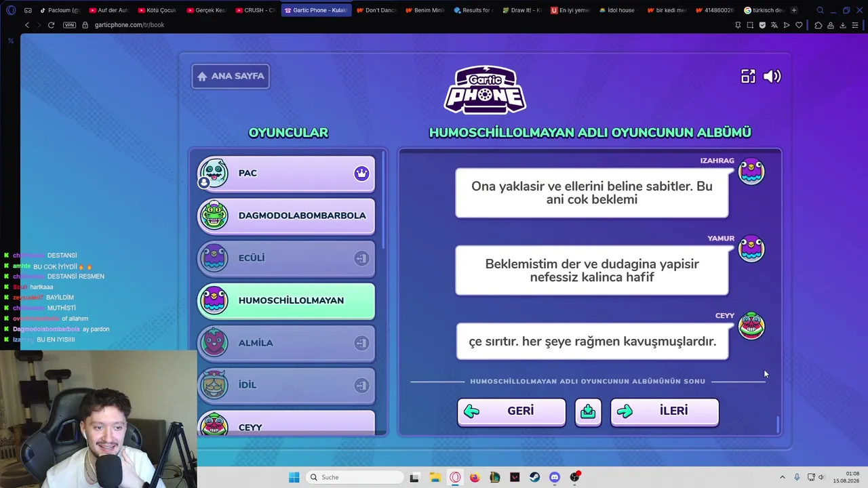Viewport: 868px width, 488px height.
Task: Click the message 'Ona yaklasir ve ellerini beline sabitler'
Action: [x=592, y=193]
